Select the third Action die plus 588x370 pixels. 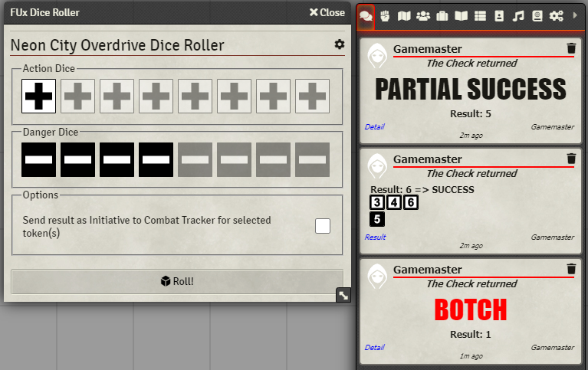click(x=117, y=96)
